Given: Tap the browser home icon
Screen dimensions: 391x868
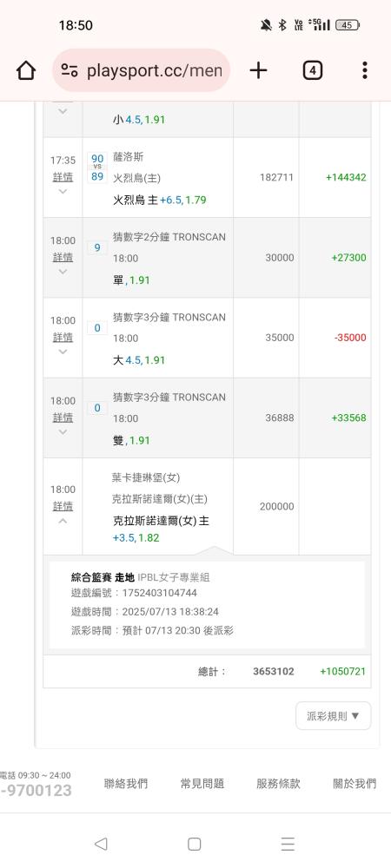Looking at the screenshot, I should coord(25,71).
